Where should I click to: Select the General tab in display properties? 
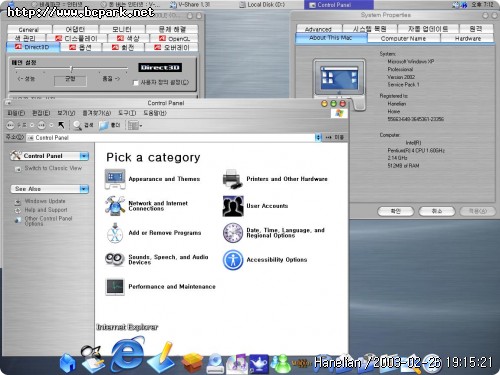(x=29, y=29)
